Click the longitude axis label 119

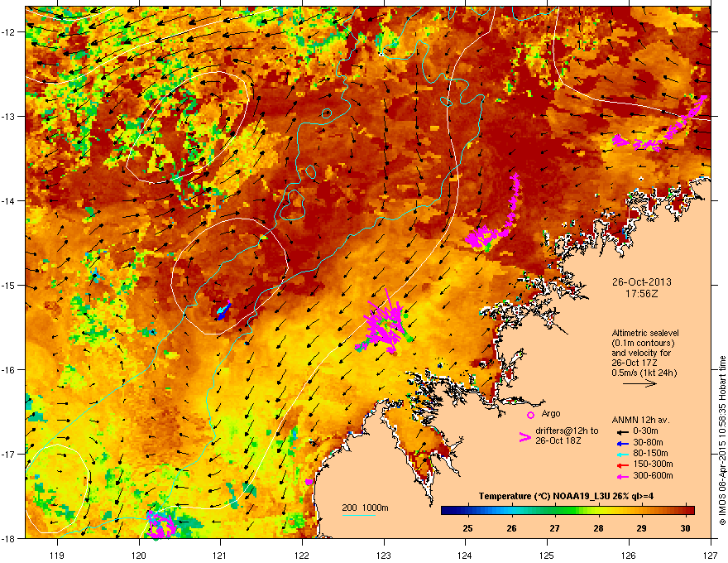[58, 555]
